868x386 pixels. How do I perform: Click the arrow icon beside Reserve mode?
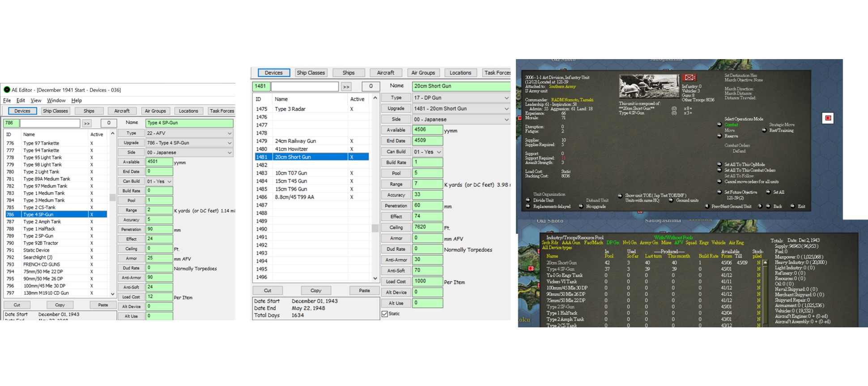719,136
